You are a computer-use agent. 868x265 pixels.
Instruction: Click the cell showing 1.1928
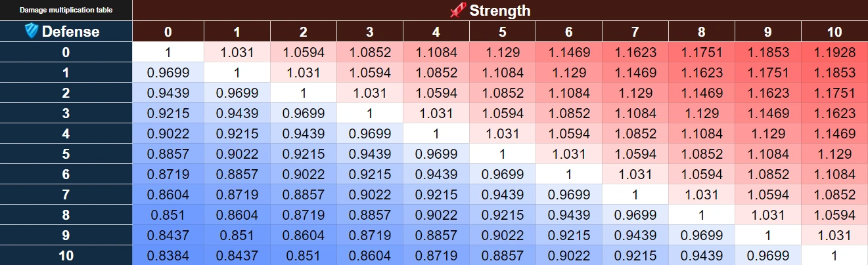click(x=834, y=52)
